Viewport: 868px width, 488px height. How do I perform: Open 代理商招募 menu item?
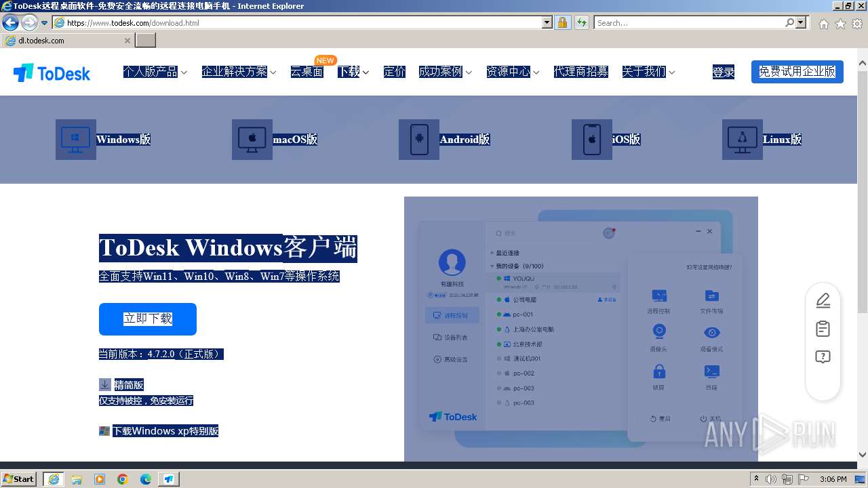click(581, 72)
